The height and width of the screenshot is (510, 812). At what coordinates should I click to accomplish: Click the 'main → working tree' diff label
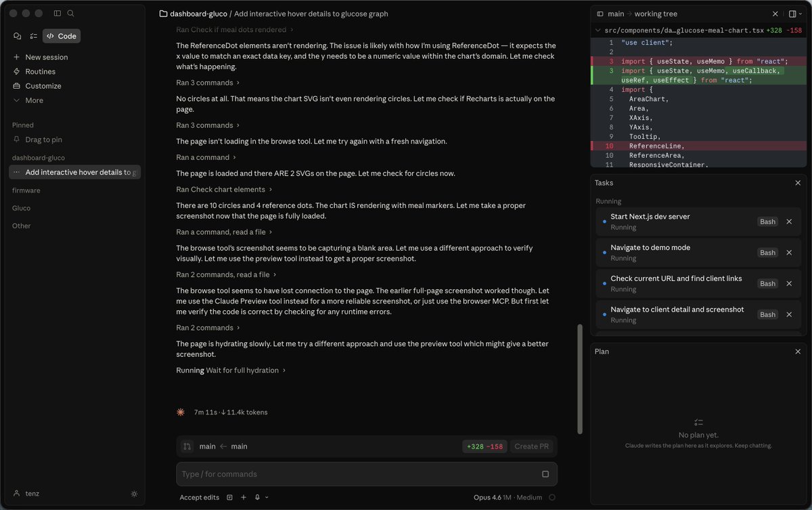point(642,14)
